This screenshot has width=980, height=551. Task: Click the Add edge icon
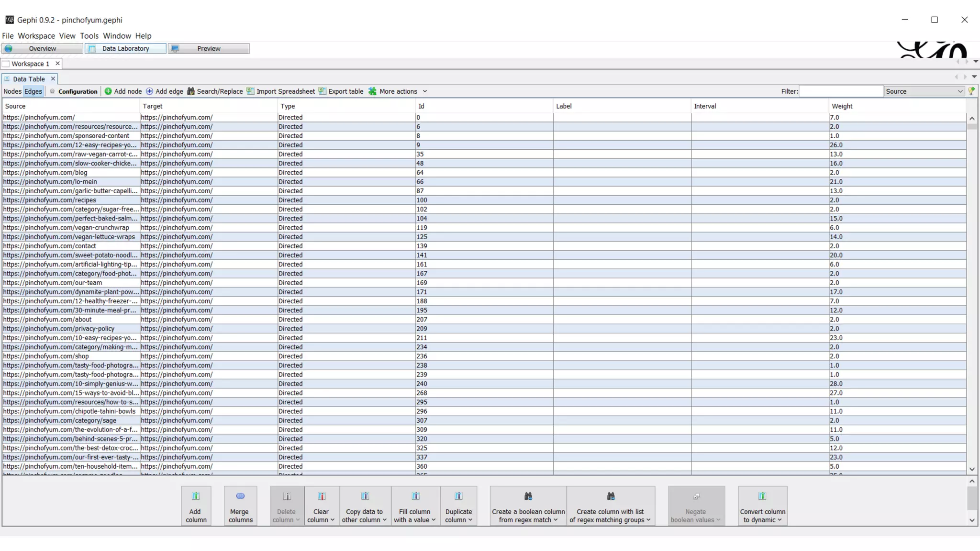[x=149, y=91]
